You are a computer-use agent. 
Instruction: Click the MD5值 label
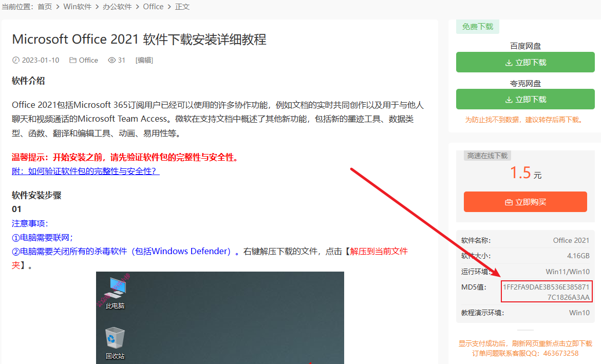click(x=474, y=287)
